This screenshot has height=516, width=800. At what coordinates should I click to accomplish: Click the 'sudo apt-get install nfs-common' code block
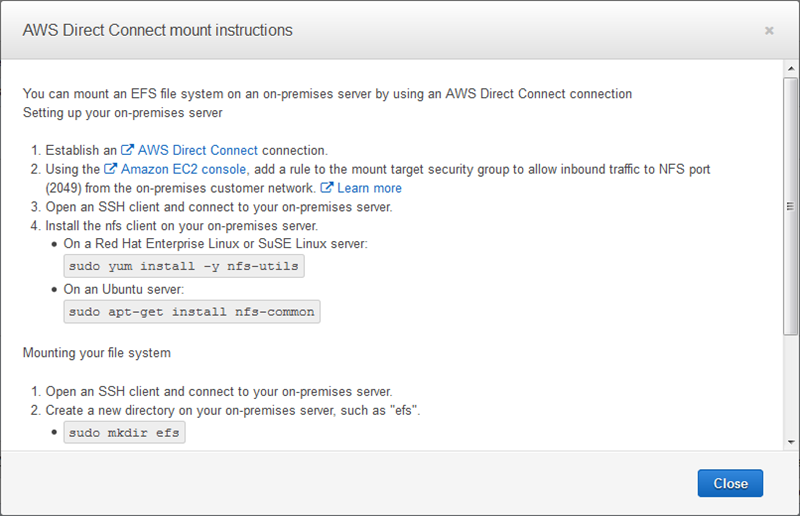tap(191, 311)
